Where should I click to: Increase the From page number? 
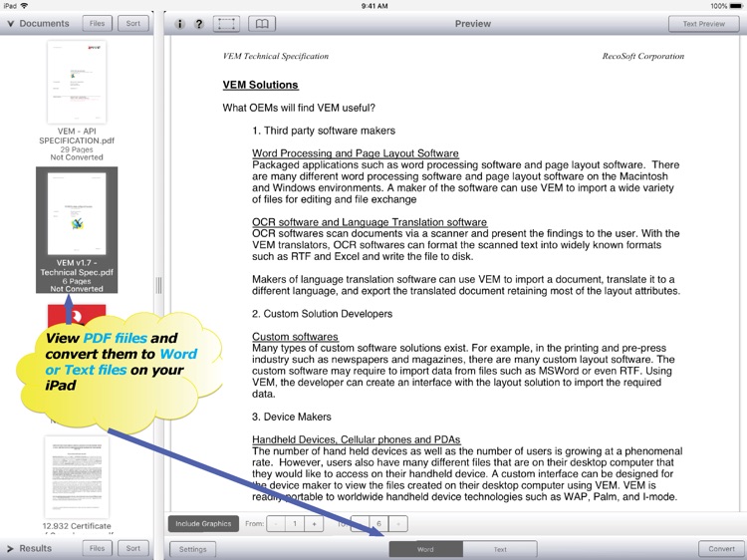pos(314,524)
